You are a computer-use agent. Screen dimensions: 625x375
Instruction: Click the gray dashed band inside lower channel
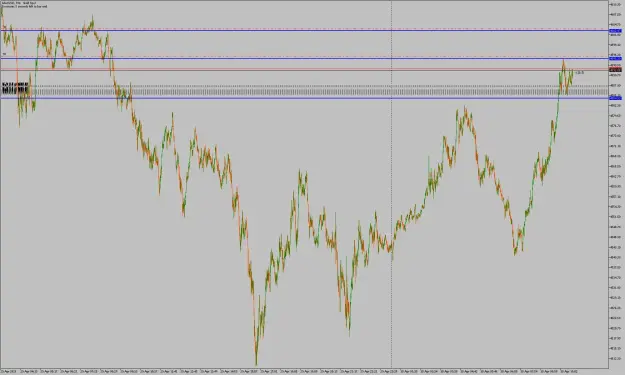coord(304,92)
